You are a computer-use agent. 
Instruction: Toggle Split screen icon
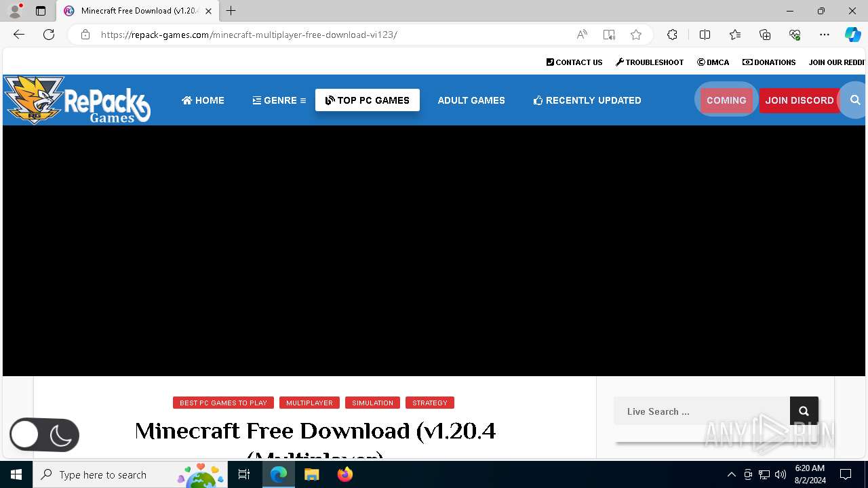coord(705,35)
